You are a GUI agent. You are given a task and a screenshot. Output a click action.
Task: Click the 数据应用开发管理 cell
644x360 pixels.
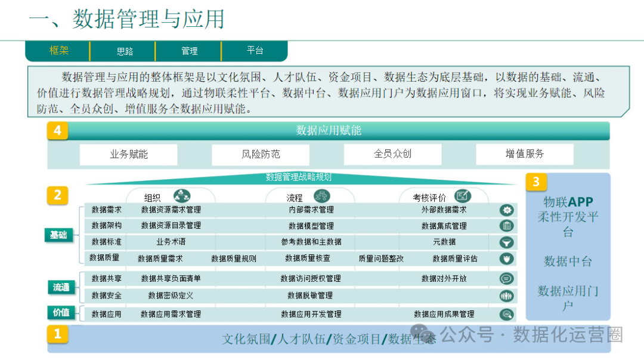(311, 315)
